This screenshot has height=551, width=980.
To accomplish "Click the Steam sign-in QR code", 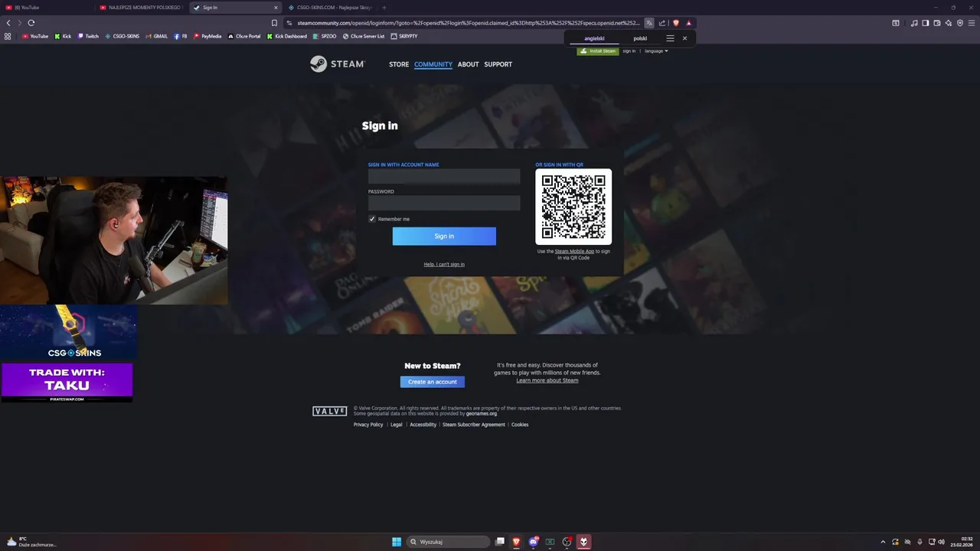I will pos(573,207).
